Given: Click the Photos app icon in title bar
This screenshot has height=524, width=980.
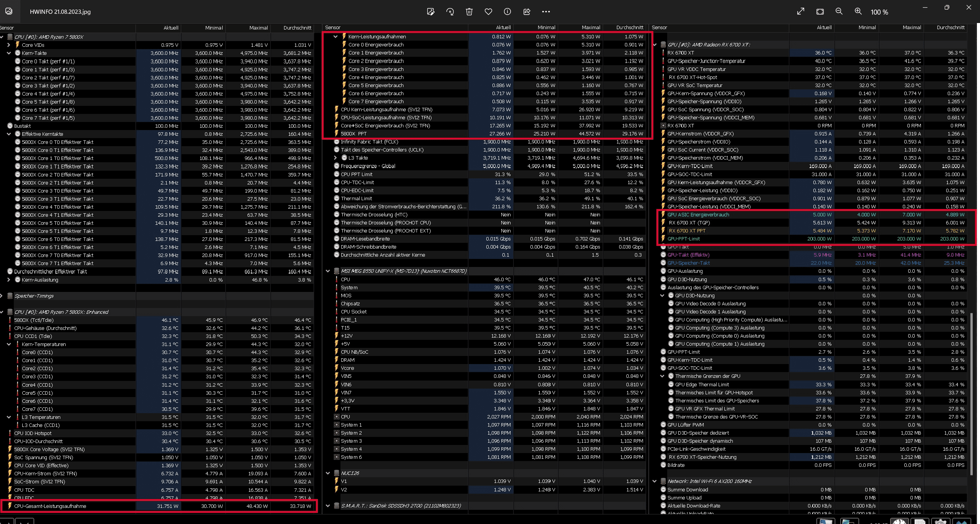Looking at the screenshot, I should (x=8, y=11).
